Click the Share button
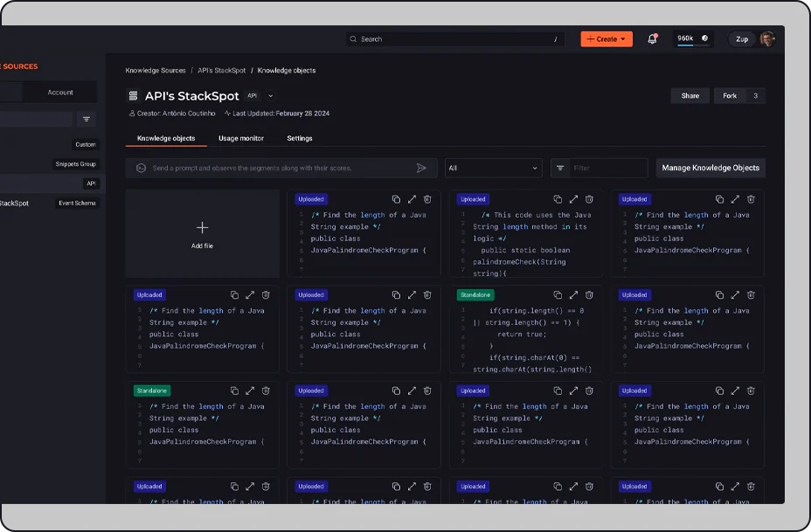Image resolution: width=811 pixels, height=532 pixels. 690,95
